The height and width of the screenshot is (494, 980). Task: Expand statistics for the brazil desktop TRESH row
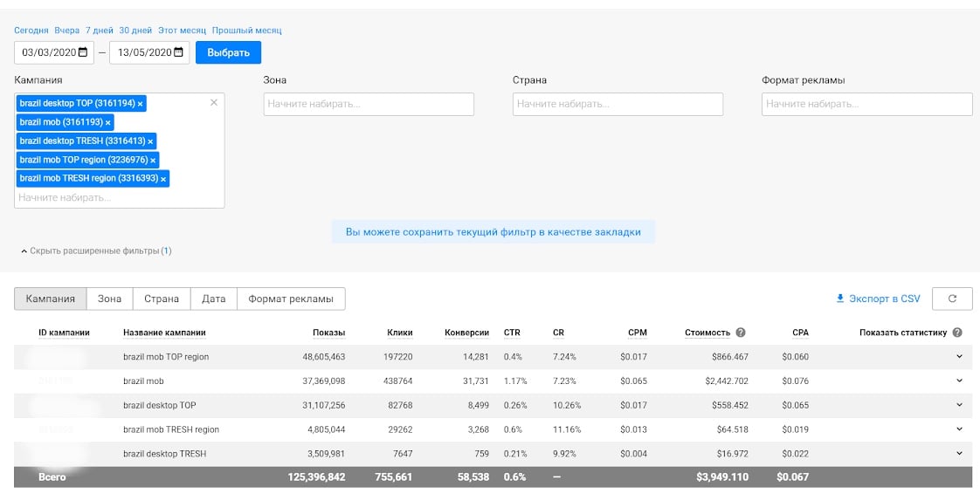click(959, 454)
